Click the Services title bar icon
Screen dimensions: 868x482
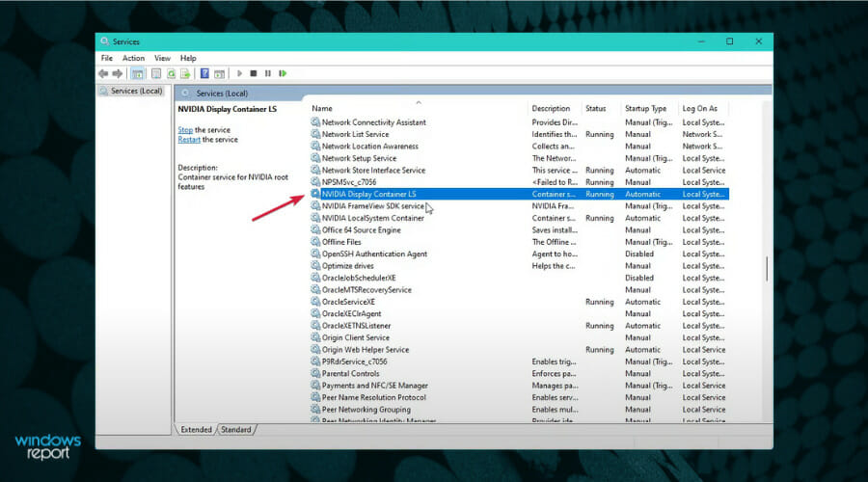[x=104, y=41]
